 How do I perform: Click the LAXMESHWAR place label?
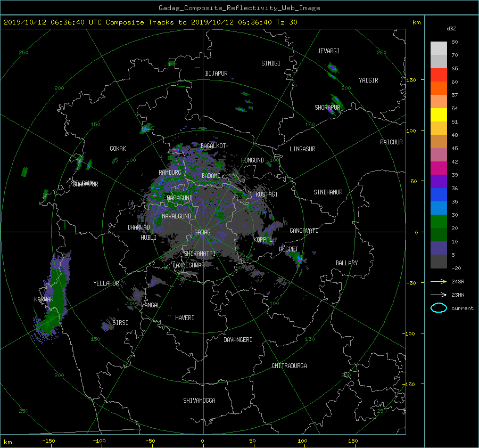[x=188, y=265]
